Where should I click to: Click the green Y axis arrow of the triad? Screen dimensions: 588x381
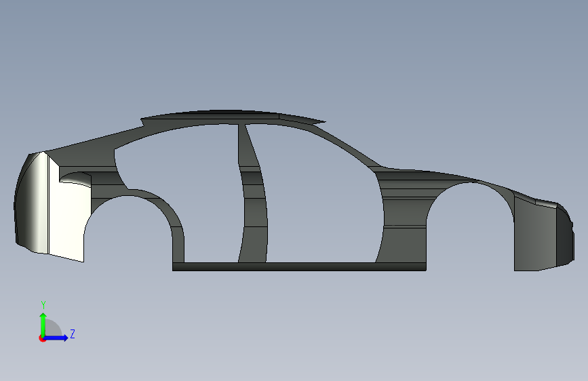click(x=43, y=324)
